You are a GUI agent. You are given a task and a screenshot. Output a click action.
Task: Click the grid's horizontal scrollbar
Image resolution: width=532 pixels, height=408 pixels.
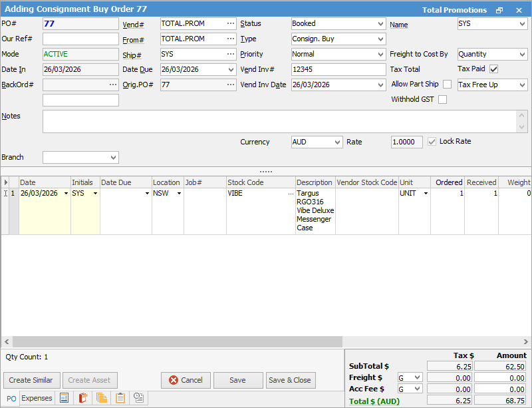click(173, 341)
